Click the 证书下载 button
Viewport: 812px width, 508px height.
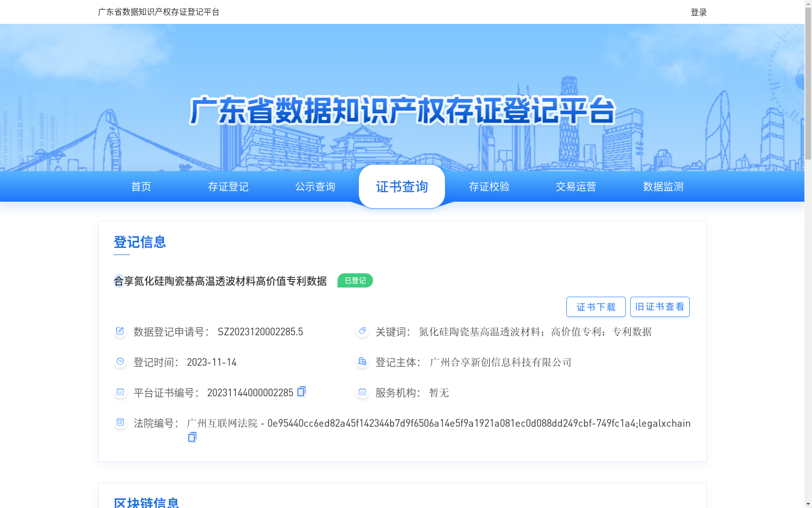tap(596, 307)
